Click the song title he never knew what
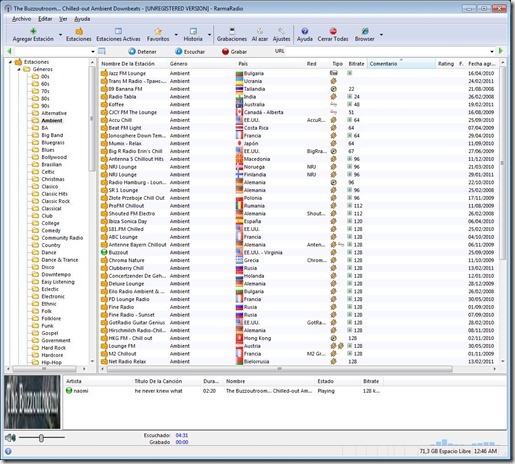The height and width of the screenshot is (464, 515). click(x=159, y=391)
